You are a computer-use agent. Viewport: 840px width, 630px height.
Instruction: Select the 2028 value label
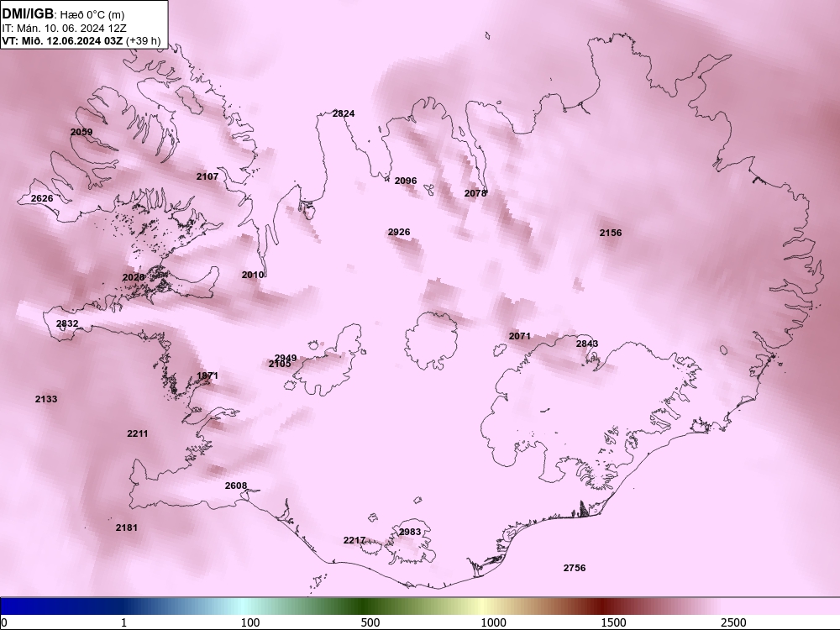(x=134, y=277)
